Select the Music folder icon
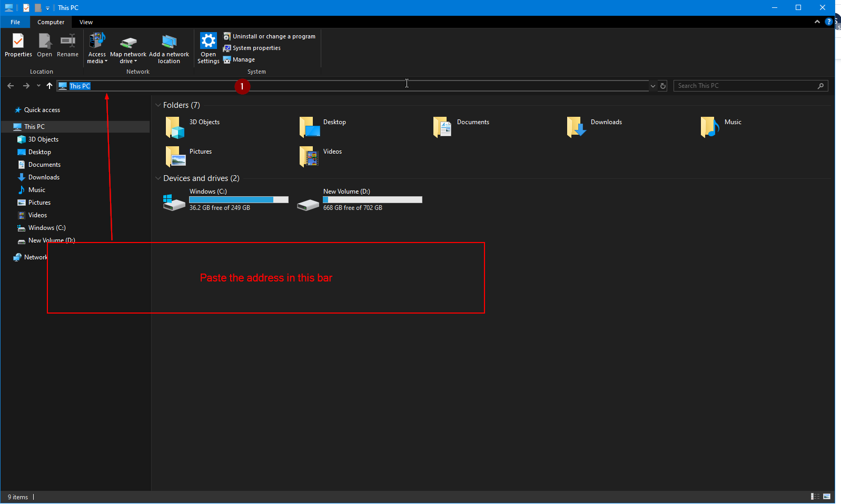 tap(710, 127)
